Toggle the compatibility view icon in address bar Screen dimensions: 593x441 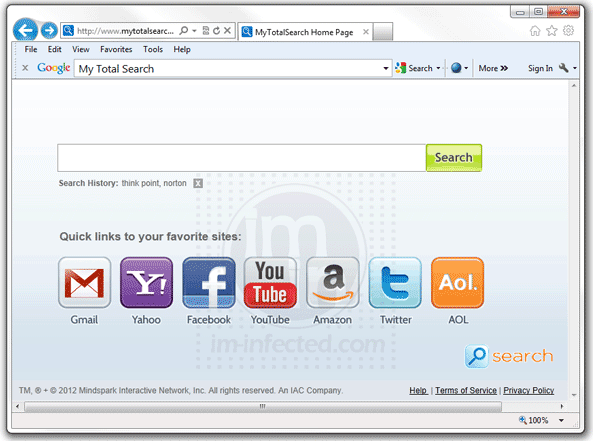[206, 31]
